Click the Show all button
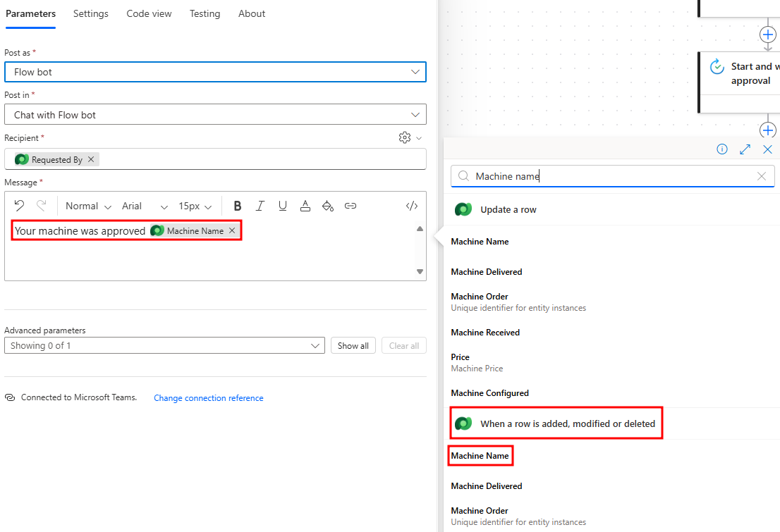The height and width of the screenshot is (532, 780). pos(353,345)
